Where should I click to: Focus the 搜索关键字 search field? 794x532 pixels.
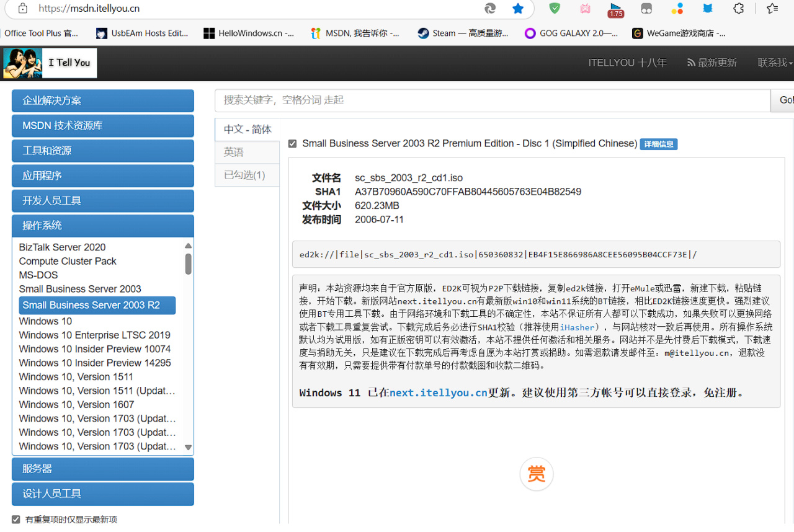[x=493, y=100]
